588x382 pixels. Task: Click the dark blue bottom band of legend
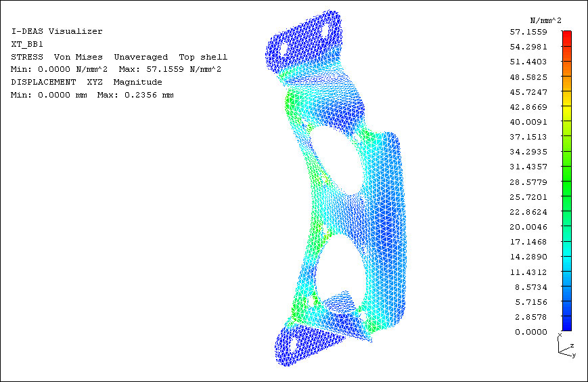[x=566, y=324]
